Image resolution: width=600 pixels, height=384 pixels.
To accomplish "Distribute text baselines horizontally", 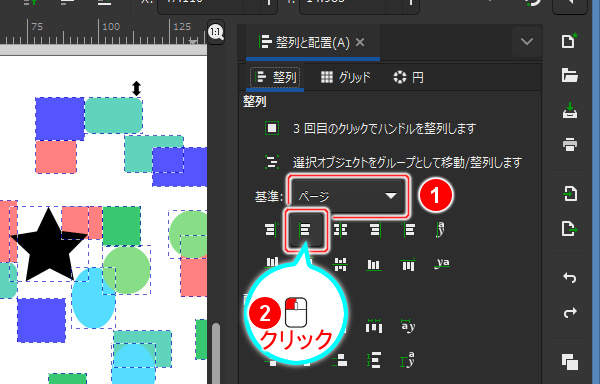I will click(x=408, y=326).
